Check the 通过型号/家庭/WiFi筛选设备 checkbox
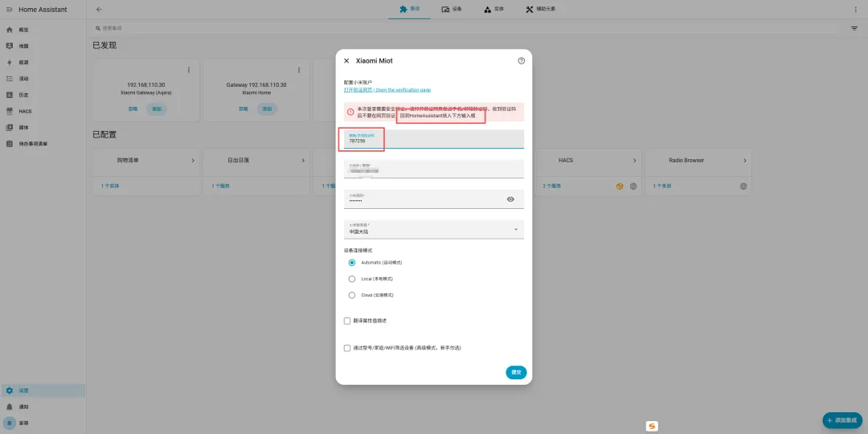The width and height of the screenshot is (868, 434). pos(347,348)
